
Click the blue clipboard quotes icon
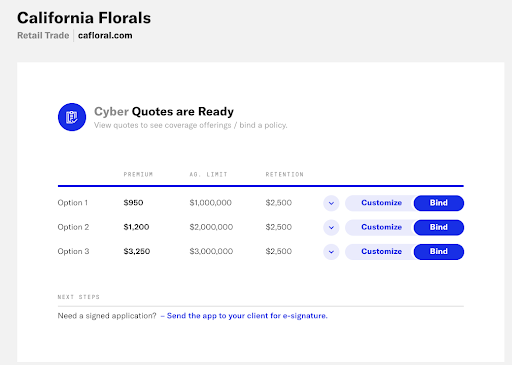72,117
